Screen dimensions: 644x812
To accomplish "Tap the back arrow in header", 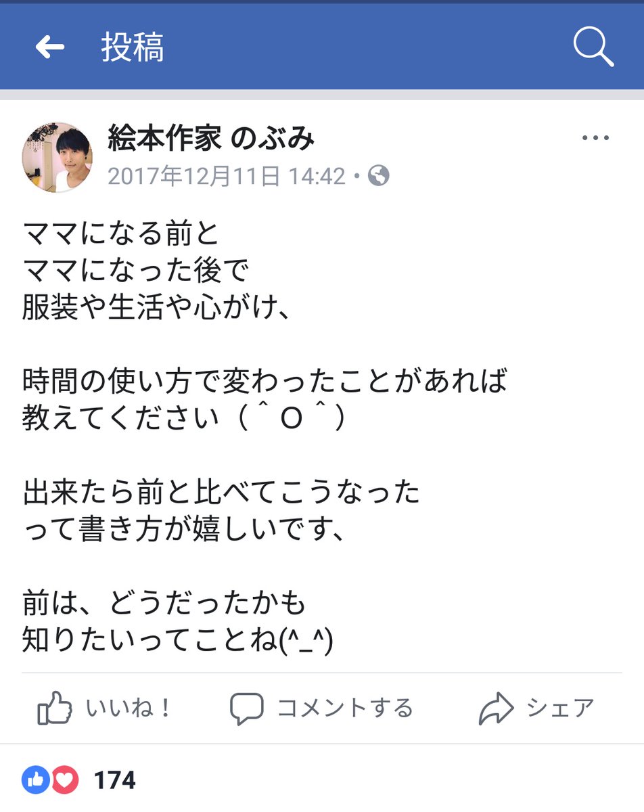I will pyautogui.click(x=49, y=47).
